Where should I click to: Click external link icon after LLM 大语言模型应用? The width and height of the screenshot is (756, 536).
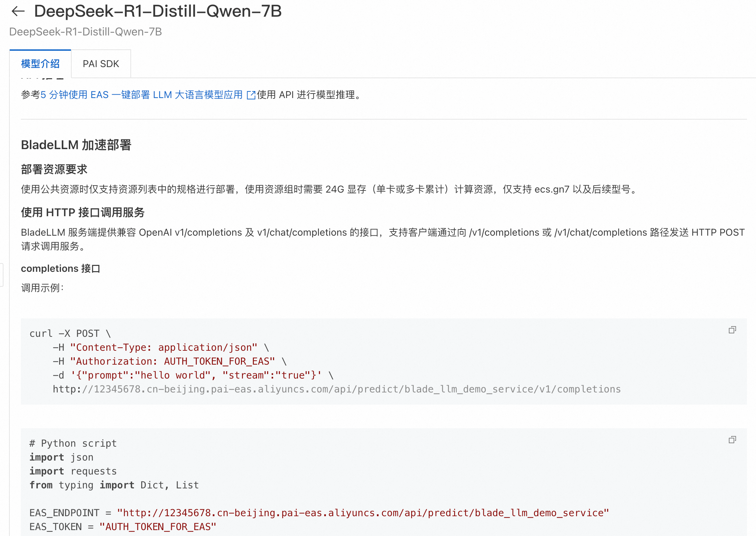(251, 95)
